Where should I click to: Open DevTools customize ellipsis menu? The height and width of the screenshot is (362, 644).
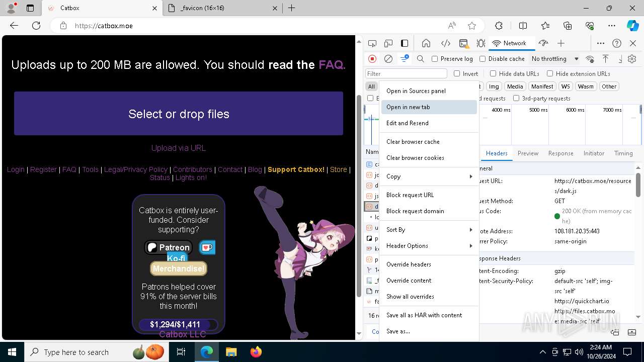(x=601, y=43)
